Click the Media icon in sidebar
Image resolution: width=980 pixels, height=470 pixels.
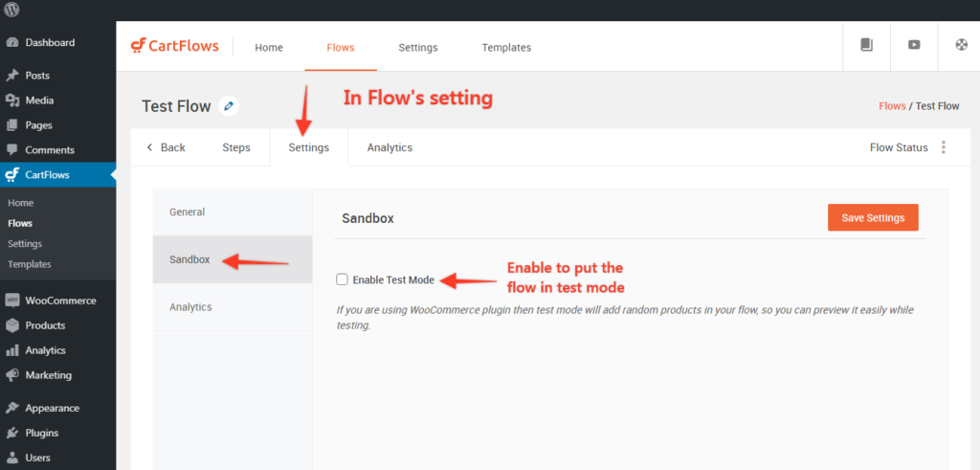11,101
